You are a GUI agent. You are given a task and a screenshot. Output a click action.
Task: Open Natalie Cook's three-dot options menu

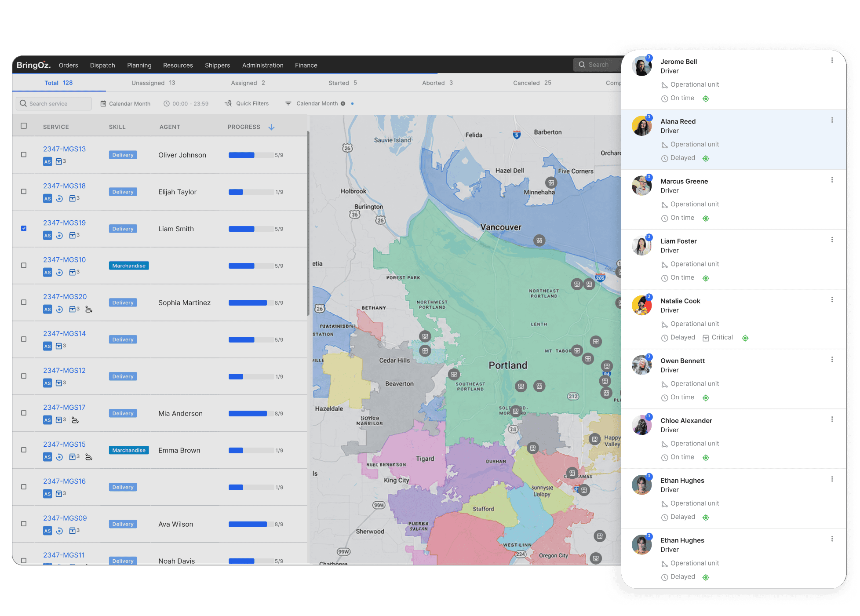click(x=832, y=299)
